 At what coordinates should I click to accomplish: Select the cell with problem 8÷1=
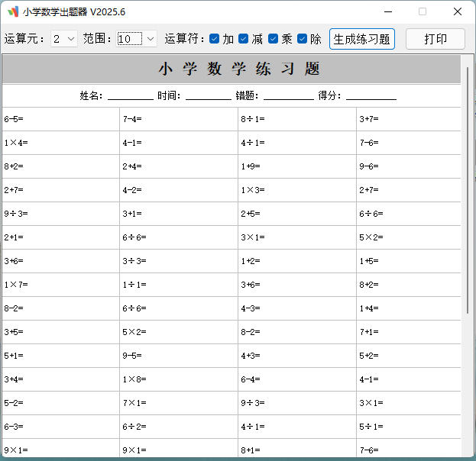tap(297, 119)
